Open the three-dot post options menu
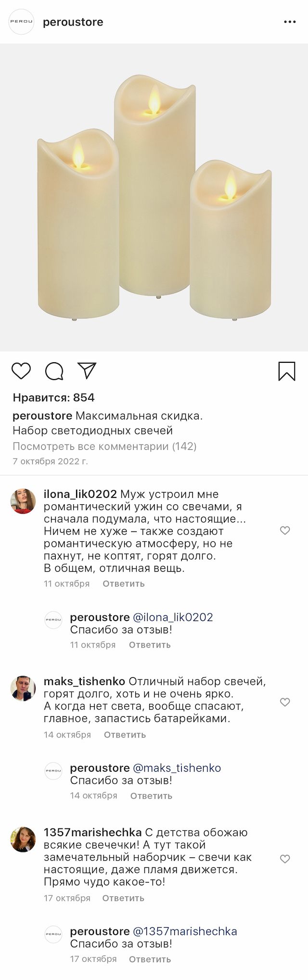Screen dimensions: 308x980 coord(290,22)
